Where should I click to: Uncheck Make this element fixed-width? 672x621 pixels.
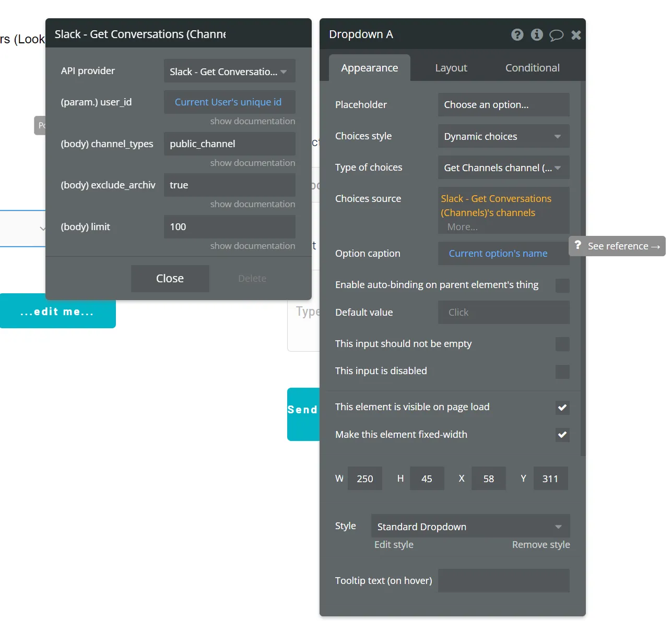tap(562, 435)
